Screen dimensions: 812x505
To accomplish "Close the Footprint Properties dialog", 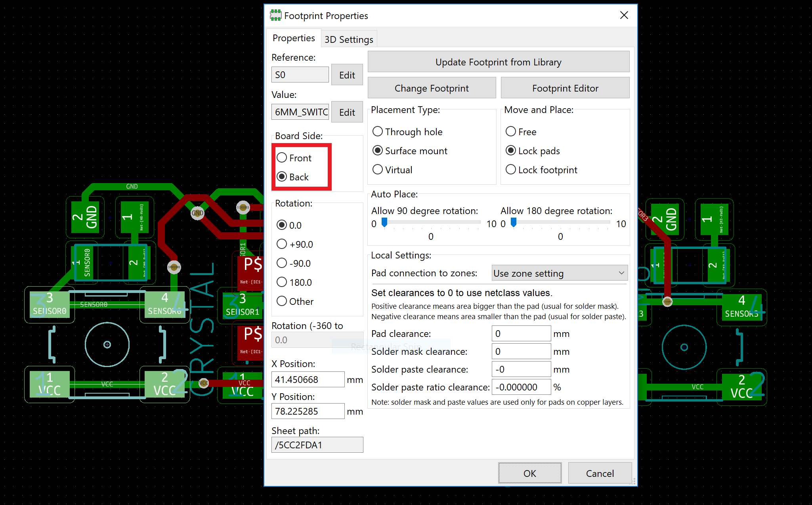I will click(624, 15).
